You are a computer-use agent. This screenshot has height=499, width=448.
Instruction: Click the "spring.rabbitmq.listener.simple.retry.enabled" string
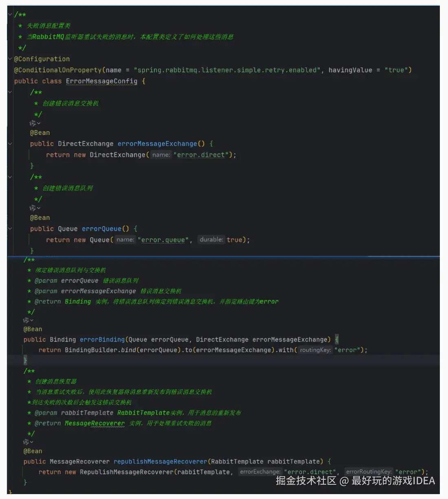pos(227,70)
